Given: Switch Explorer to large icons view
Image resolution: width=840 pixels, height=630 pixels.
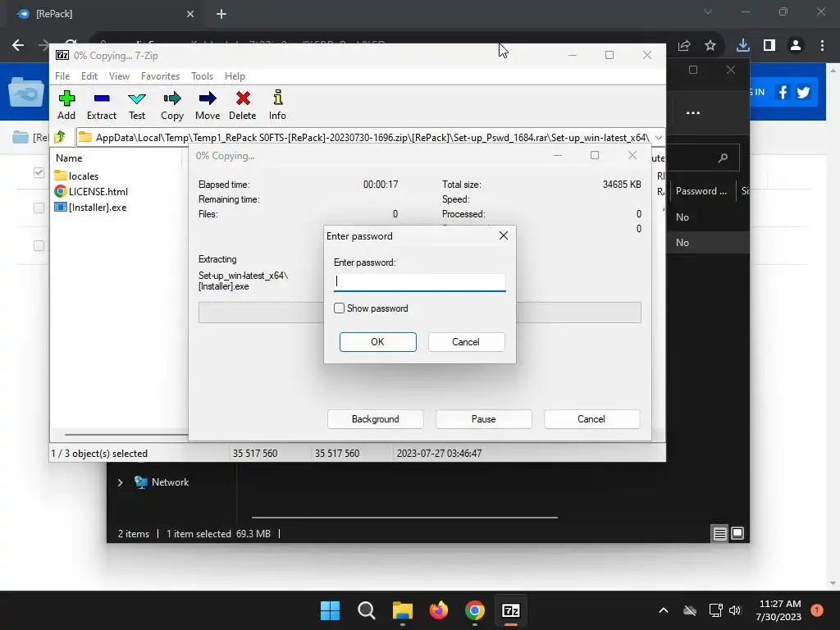Looking at the screenshot, I should click(737, 533).
